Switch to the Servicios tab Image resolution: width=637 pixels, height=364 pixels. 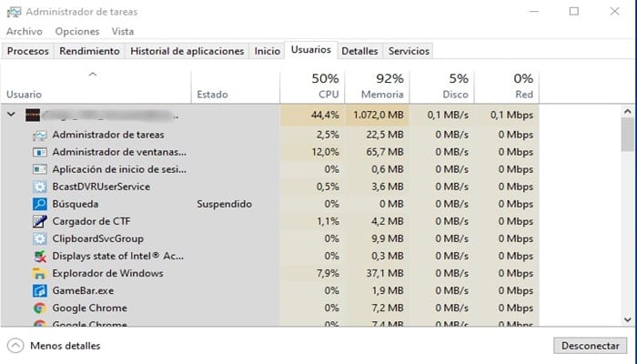click(x=409, y=51)
